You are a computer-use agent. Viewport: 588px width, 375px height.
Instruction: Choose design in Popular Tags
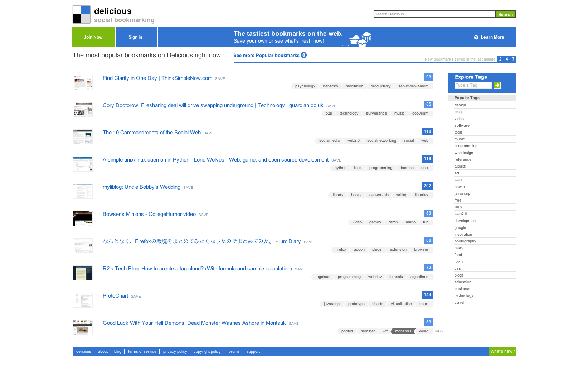pos(460,105)
